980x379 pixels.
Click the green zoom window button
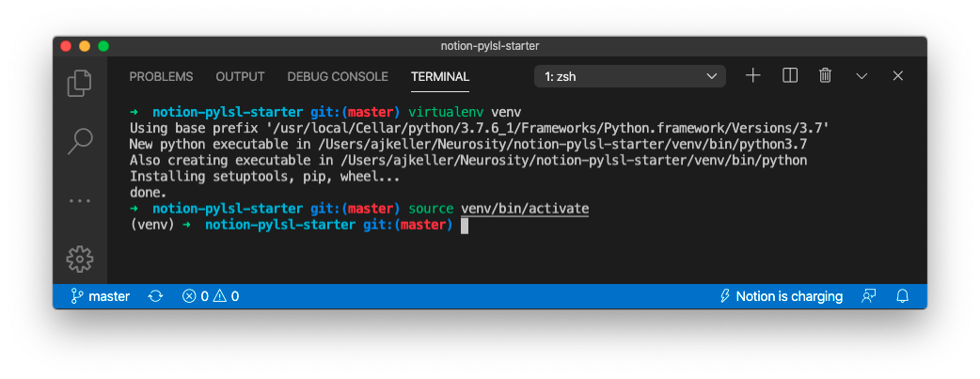click(103, 46)
